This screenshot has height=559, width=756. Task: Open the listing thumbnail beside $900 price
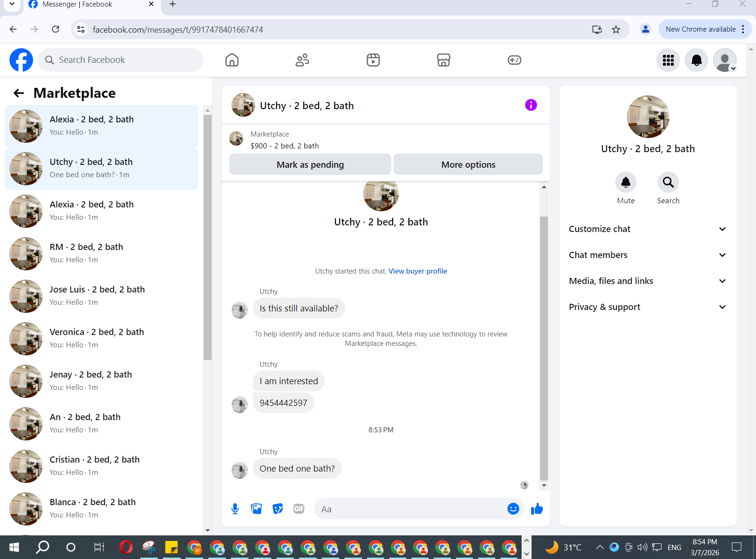click(236, 138)
